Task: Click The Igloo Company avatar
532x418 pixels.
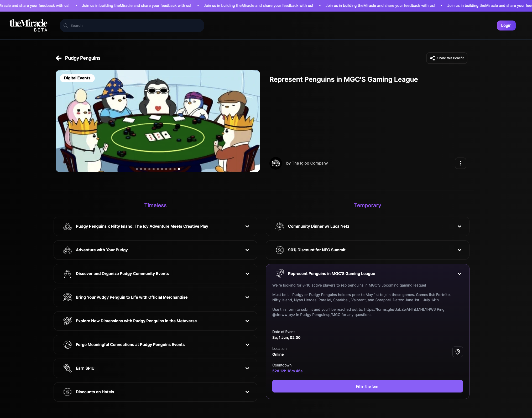Action: coord(276,163)
